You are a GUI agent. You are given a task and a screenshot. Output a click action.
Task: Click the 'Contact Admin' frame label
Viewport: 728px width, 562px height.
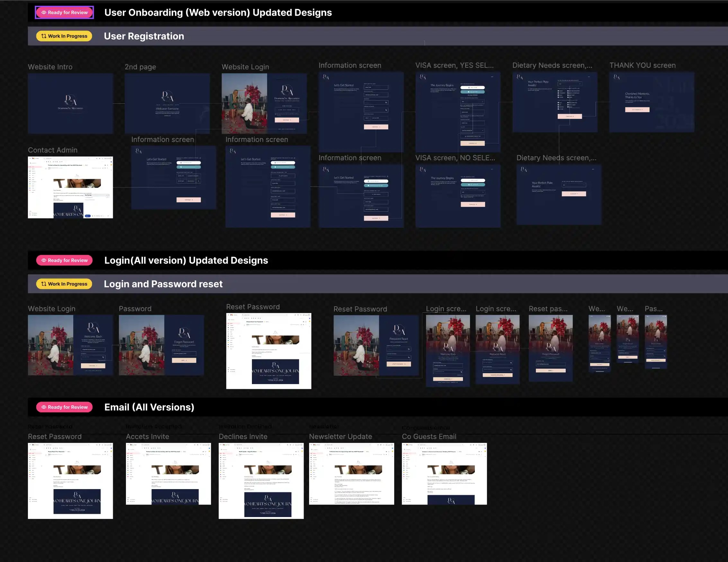click(53, 150)
